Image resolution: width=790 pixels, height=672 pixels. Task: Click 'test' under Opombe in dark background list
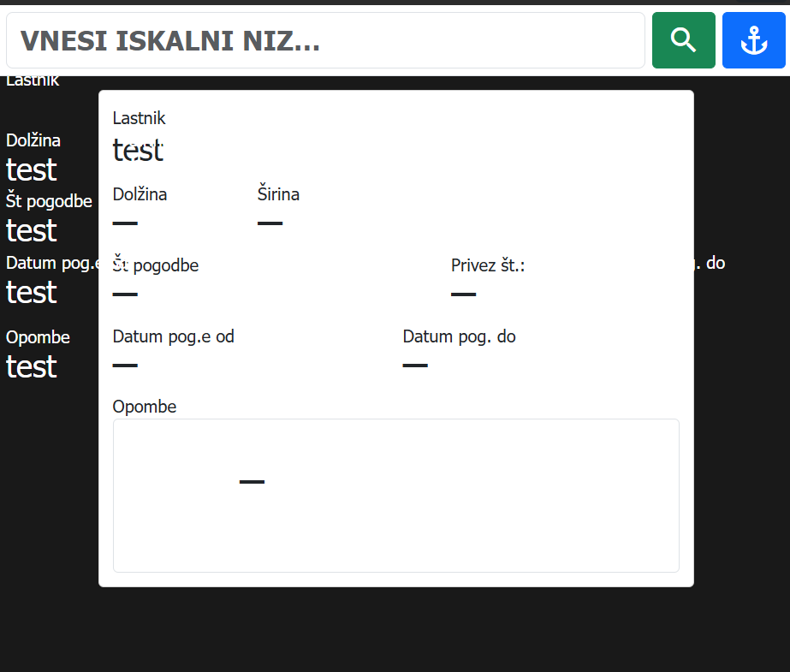click(x=32, y=366)
